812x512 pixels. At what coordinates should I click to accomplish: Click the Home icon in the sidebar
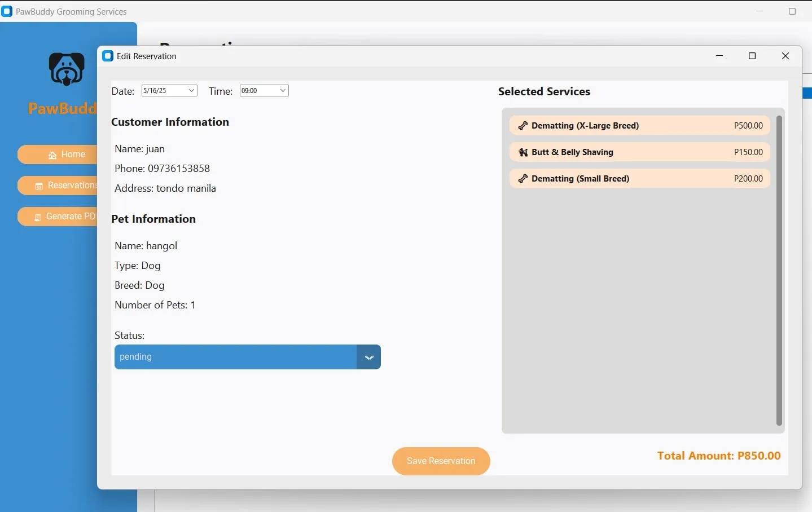tap(52, 155)
